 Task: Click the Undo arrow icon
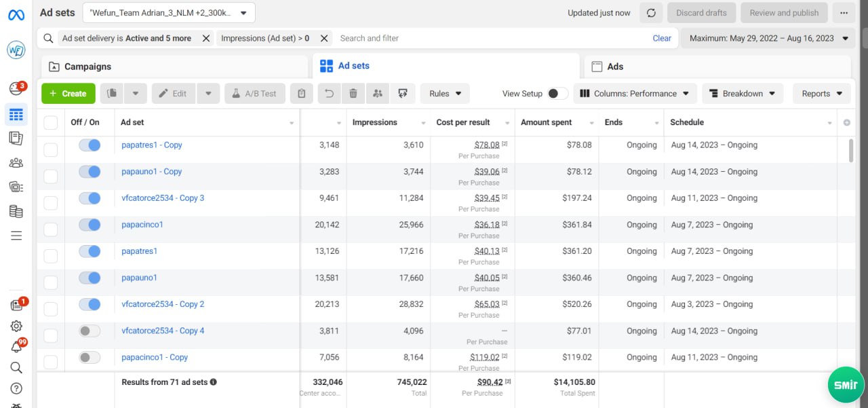(x=330, y=94)
